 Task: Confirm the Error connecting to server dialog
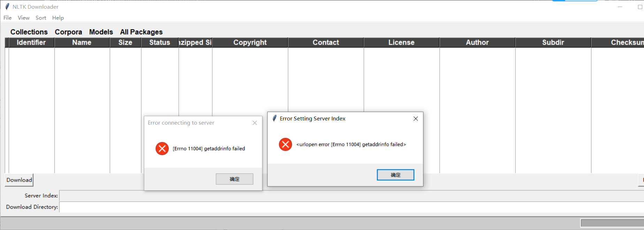tap(235, 179)
